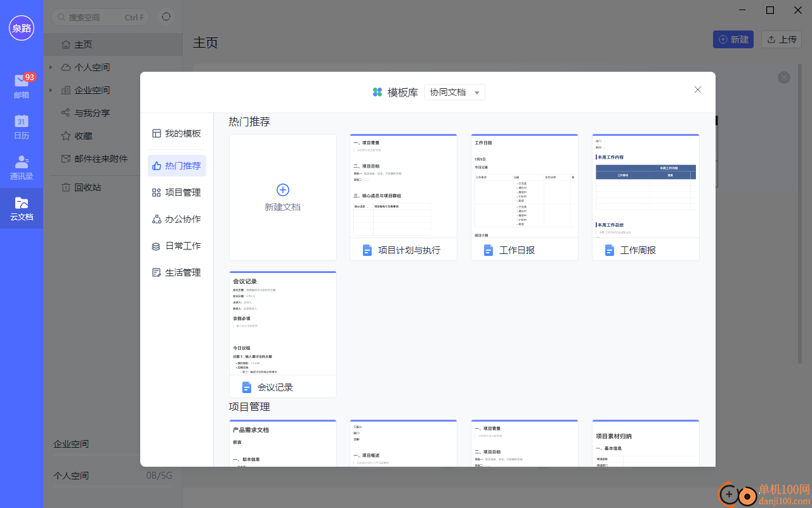Click the 新建 button in header
The width and height of the screenshot is (812, 508).
pyautogui.click(x=733, y=39)
